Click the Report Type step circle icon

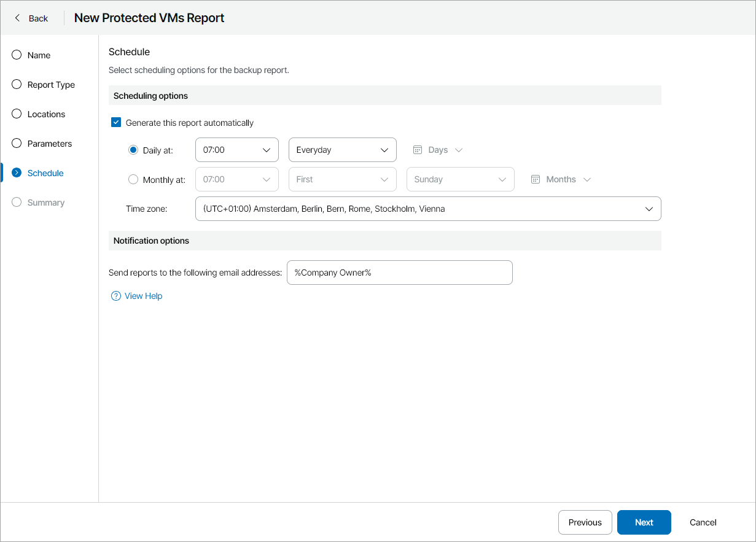coord(17,85)
